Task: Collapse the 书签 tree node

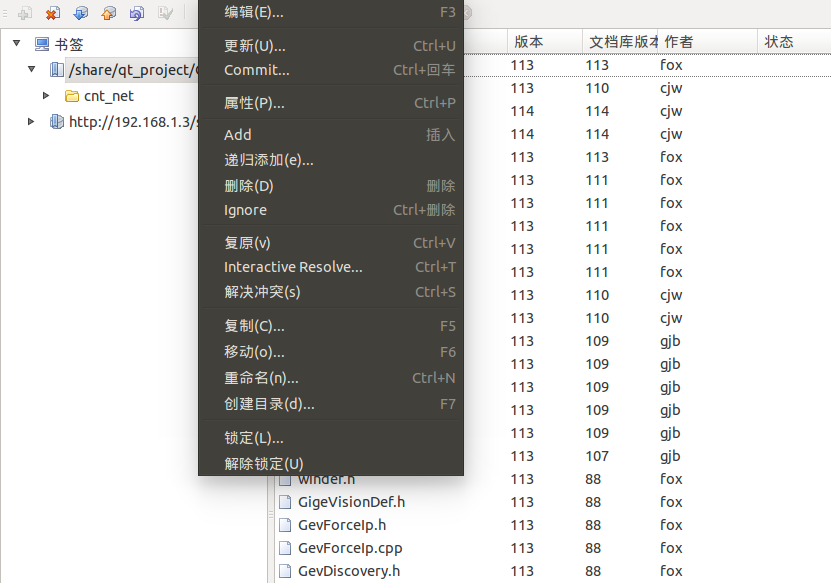Action: tap(15, 43)
